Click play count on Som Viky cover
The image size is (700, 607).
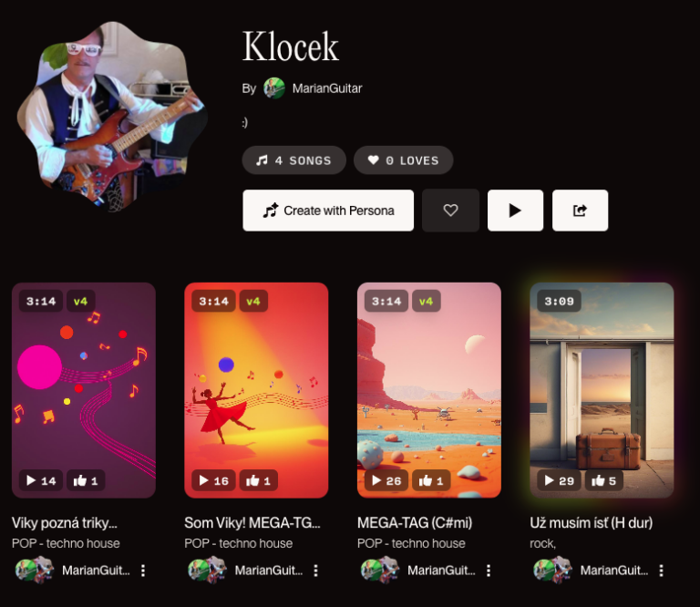[213, 480]
